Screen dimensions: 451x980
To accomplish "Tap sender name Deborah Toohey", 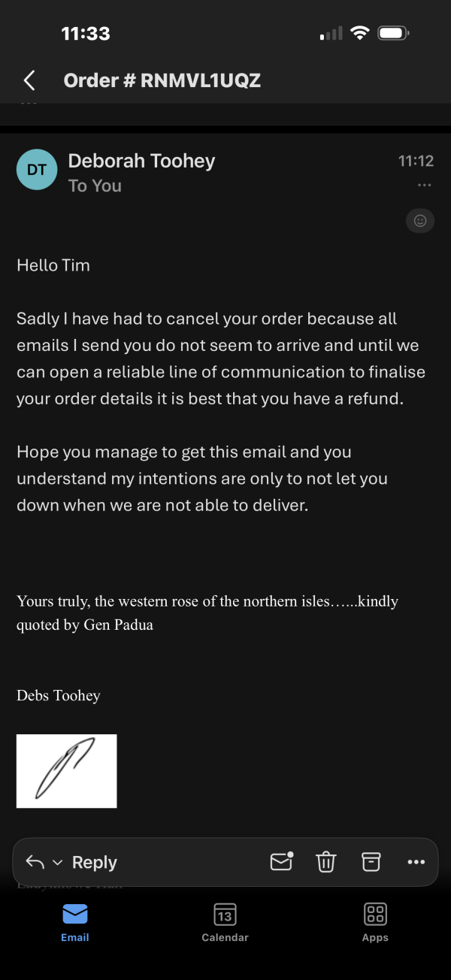I will pyautogui.click(x=141, y=160).
